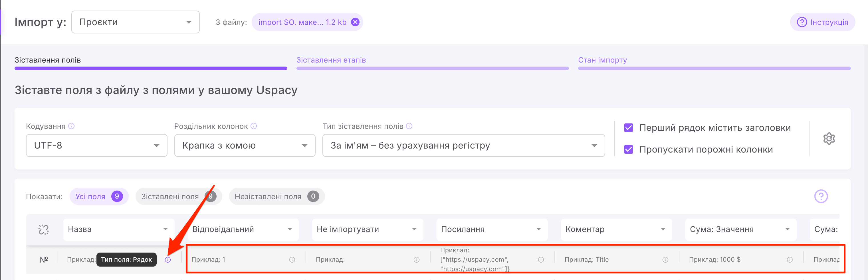Image resolution: width=868 pixels, height=280 pixels.
Task: Switch to Зіставлення етапів step
Action: click(x=331, y=60)
